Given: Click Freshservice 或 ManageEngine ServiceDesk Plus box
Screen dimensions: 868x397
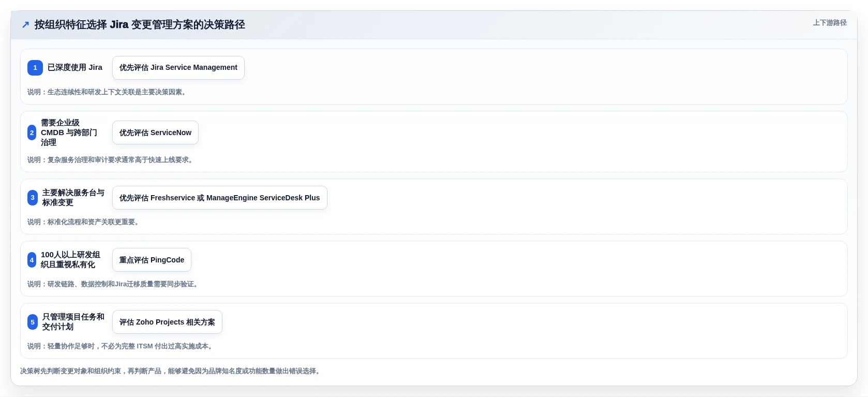Looking at the screenshot, I should click(x=220, y=198).
